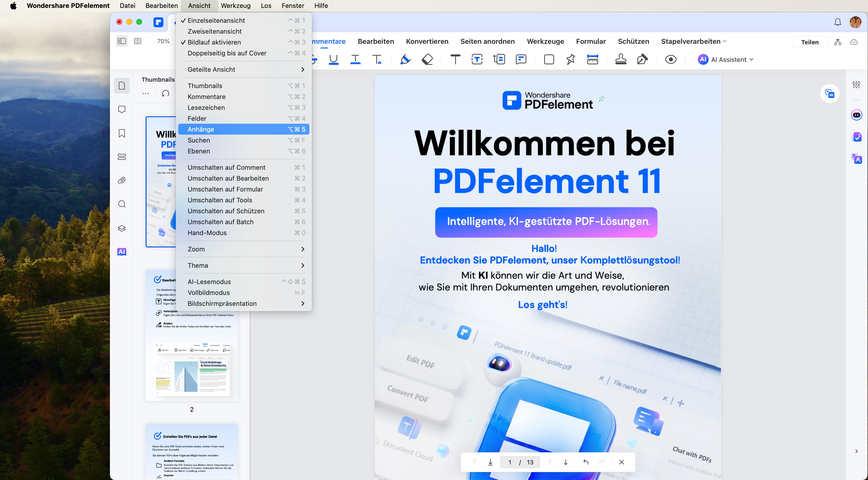868x480 pixels.
Task: Open the Attachments paperclip icon in sidebar
Action: (x=122, y=181)
